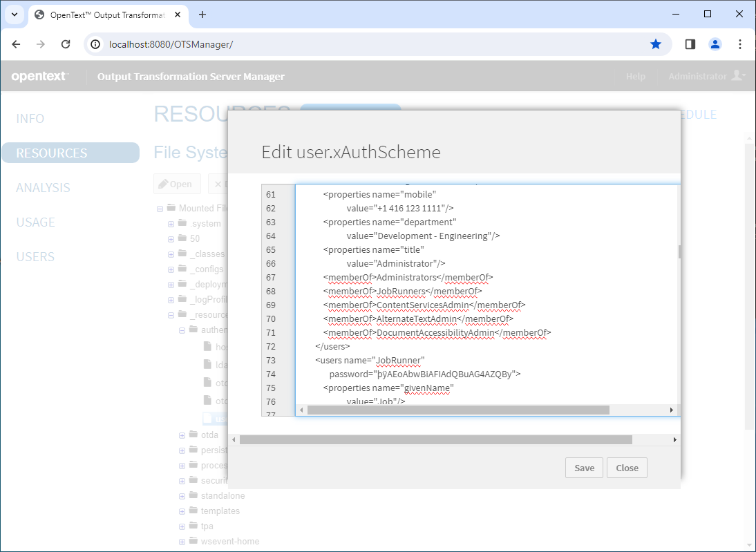Open the Chrome profile avatar
Viewport: 756px width, 552px height.
pos(715,44)
